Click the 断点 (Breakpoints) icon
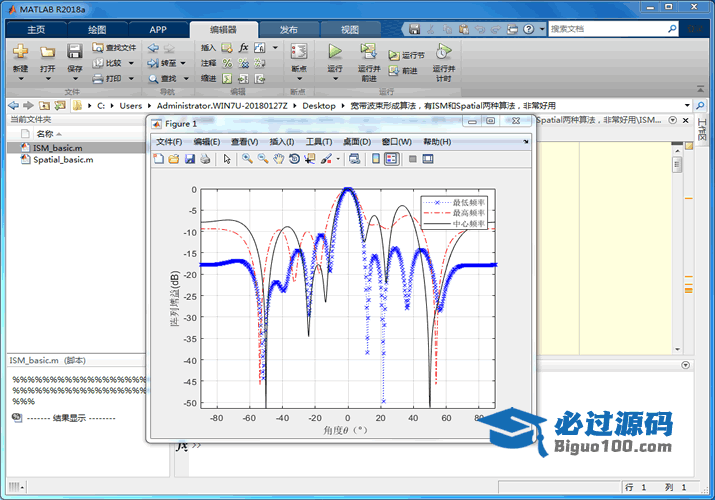715x500 pixels. tap(299, 52)
